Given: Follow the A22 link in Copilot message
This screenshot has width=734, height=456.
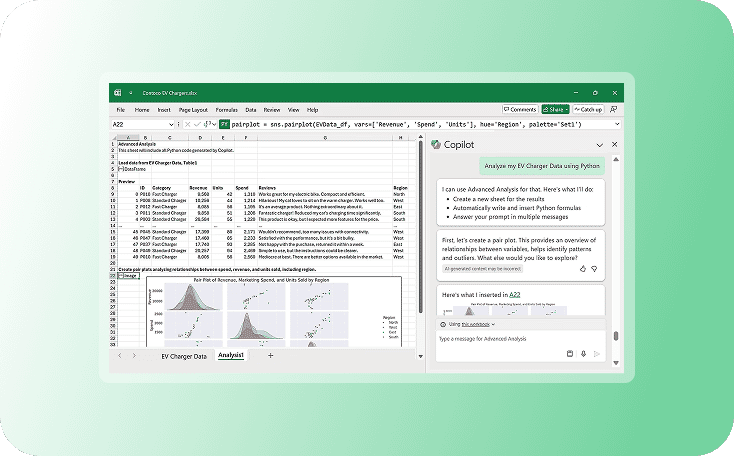Looking at the screenshot, I should pos(514,294).
